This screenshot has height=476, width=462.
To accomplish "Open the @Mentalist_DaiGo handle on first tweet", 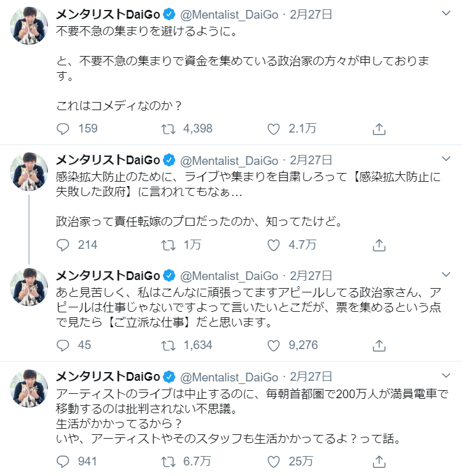I will tap(229, 14).
